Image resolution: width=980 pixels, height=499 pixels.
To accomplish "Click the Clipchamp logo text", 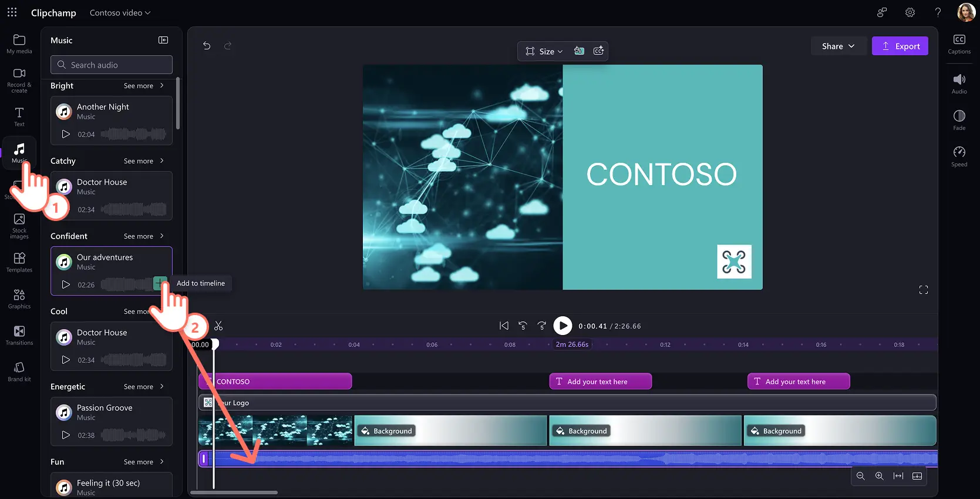I will click(53, 12).
